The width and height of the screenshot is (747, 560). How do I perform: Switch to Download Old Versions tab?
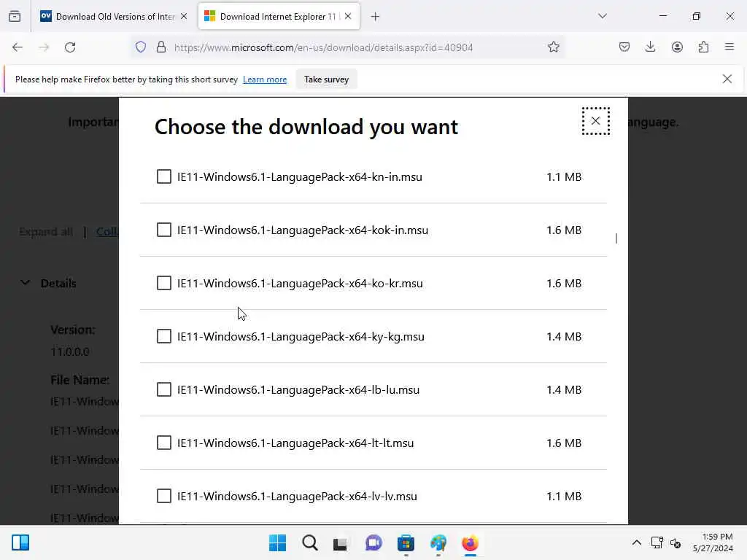(115, 17)
